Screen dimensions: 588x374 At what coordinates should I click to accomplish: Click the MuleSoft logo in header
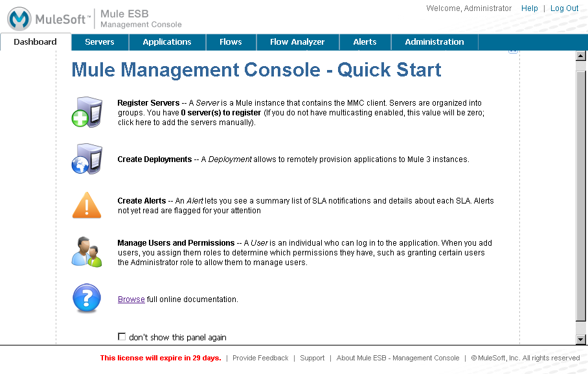tap(49, 19)
